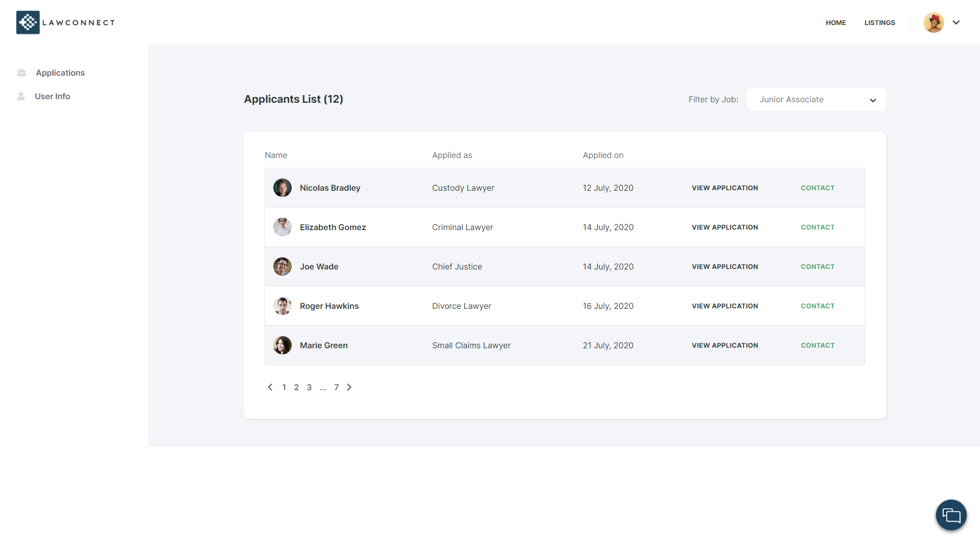Click the 12 July, 2020 date

click(608, 188)
